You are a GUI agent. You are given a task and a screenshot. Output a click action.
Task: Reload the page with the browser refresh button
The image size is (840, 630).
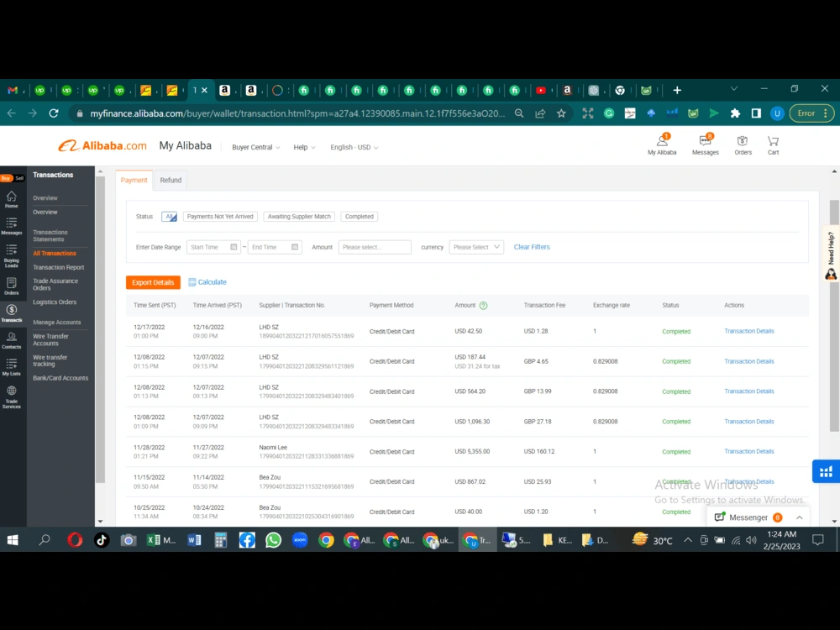[x=54, y=113]
